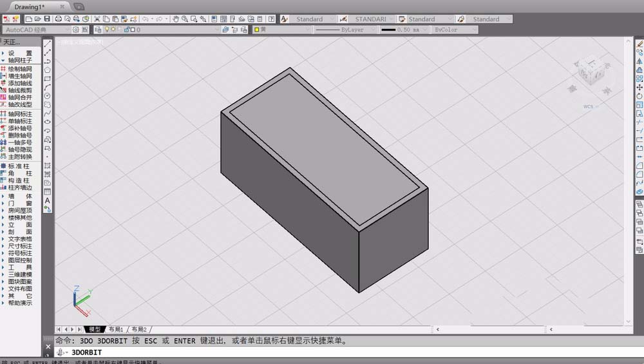The width and height of the screenshot is (644, 364).
Task: Save the drawing with the floppy icon
Action: click(x=47, y=19)
